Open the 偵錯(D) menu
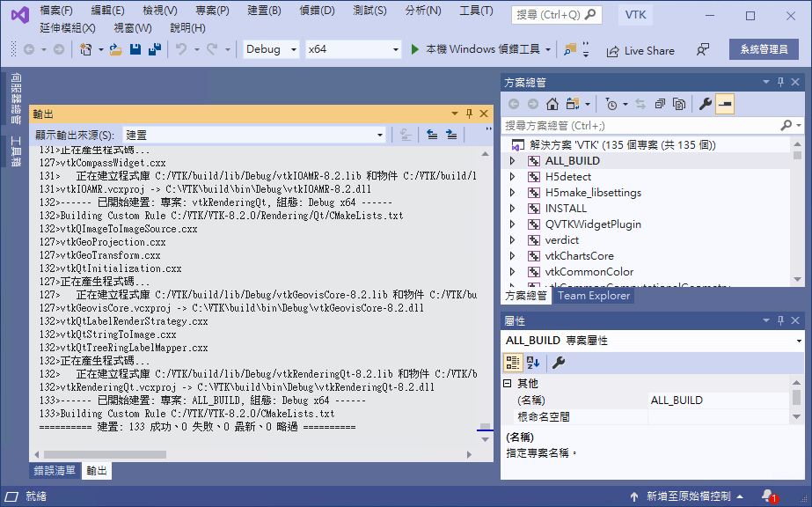Viewport: 812px width, 507px height. (317, 11)
